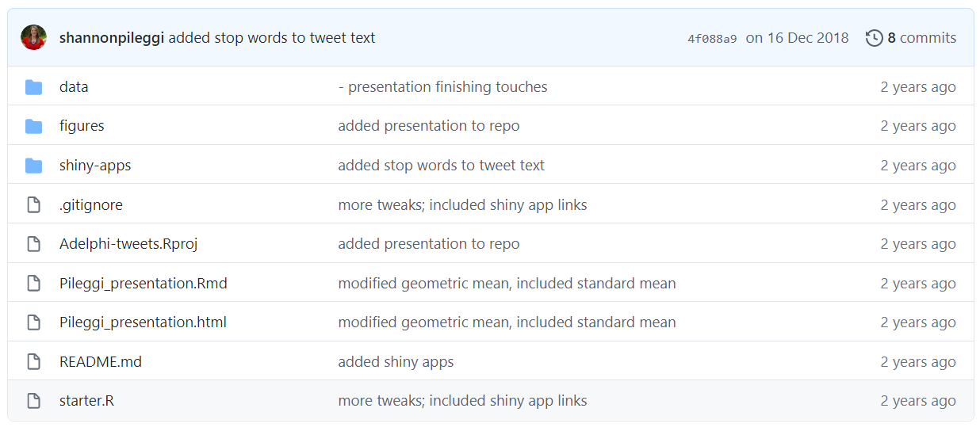Click the .gitignore file icon

pos(33,205)
